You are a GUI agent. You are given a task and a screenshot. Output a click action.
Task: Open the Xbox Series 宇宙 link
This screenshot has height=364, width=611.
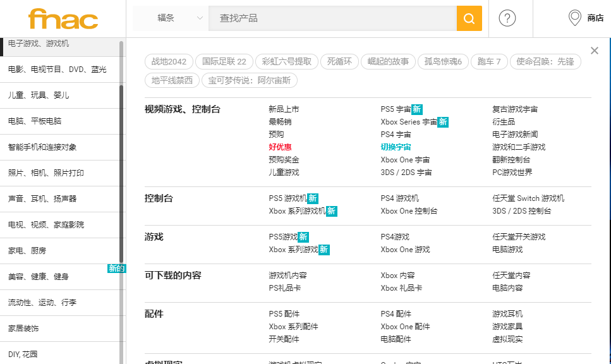(x=409, y=121)
